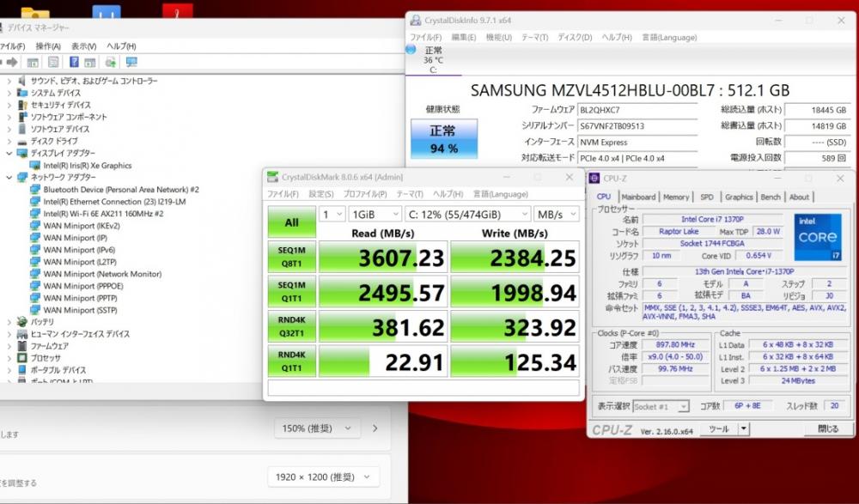Select the WAN Miniport (SSTP) adapter
859x504 pixels.
click(x=80, y=310)
